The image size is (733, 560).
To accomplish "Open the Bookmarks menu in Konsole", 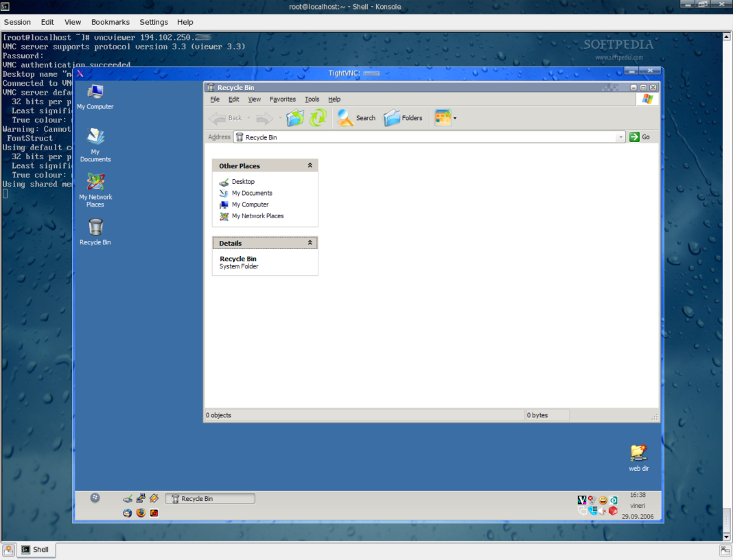I will 110,21.
